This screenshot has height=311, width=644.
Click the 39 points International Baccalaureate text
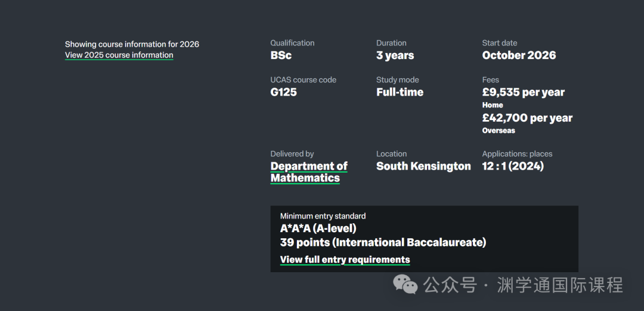[x=383, y=242]
